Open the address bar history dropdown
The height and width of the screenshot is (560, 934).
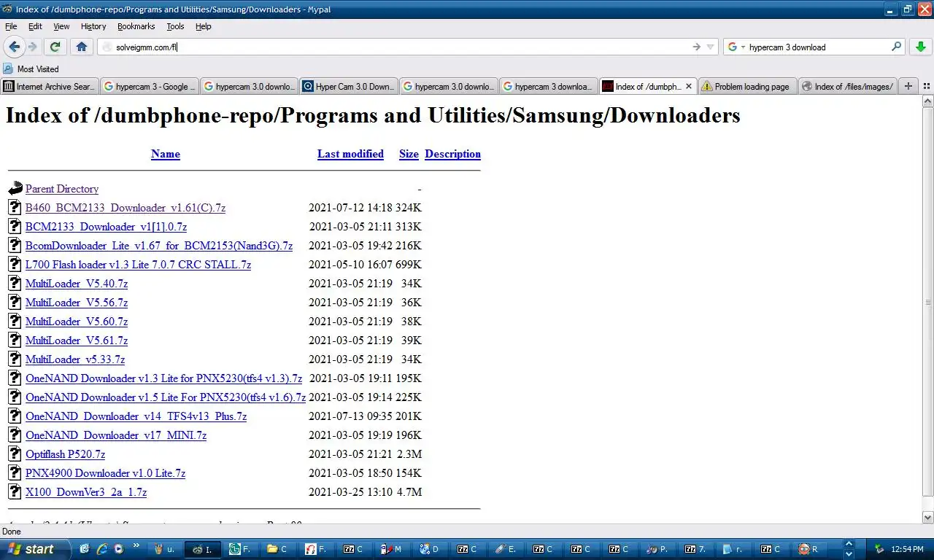(710, 47)
